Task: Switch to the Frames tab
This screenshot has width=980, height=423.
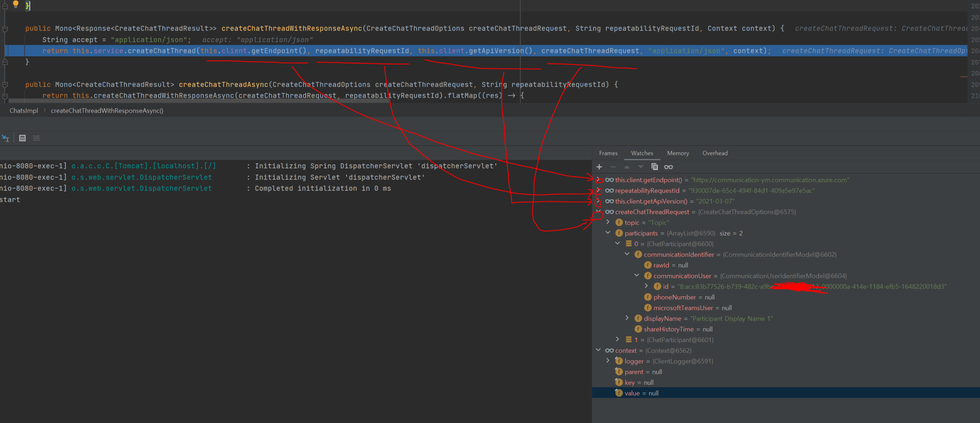Action: coord(608,153)
